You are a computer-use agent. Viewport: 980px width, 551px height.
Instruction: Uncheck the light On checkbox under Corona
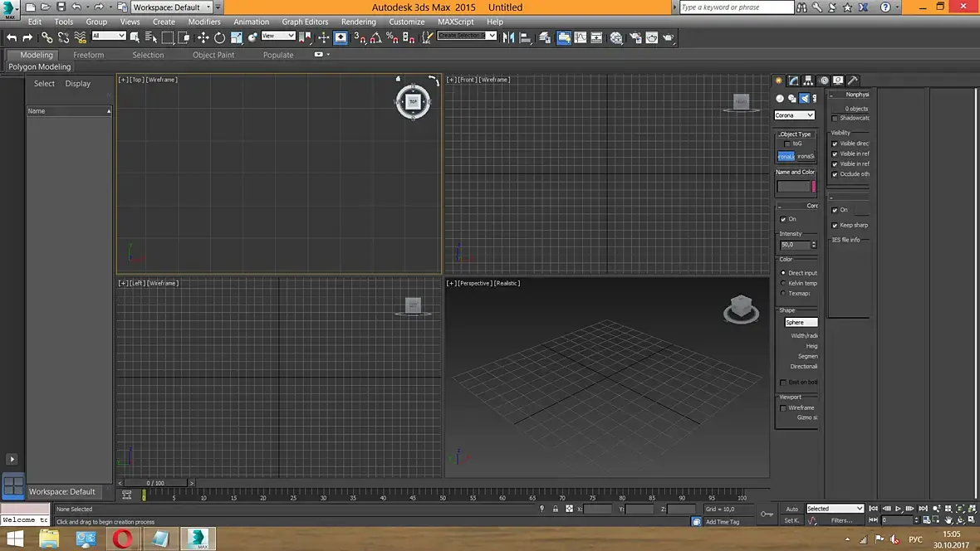pos(783,219)
